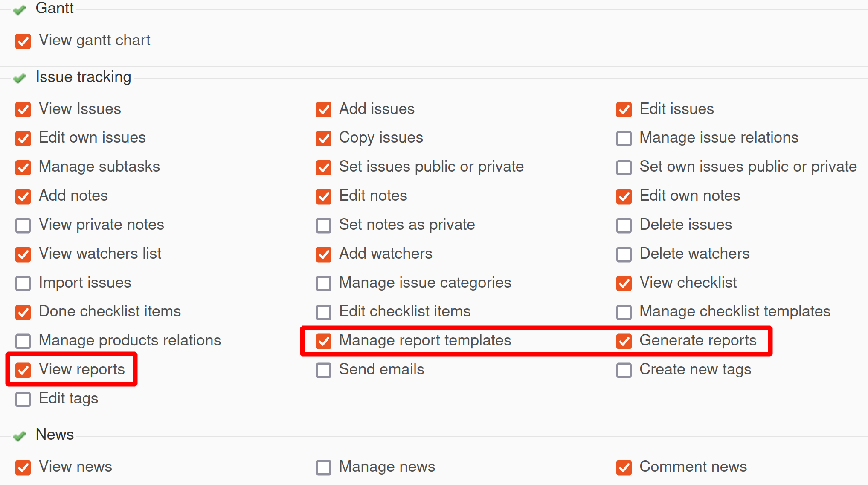Click the green check icon beside Gantt

(x=19, y=9)
